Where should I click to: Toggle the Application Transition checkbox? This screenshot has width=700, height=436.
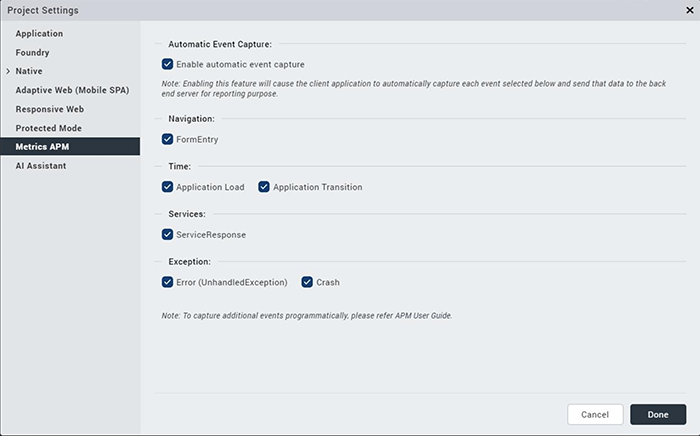pyautogui.click(x=264, y=187)
